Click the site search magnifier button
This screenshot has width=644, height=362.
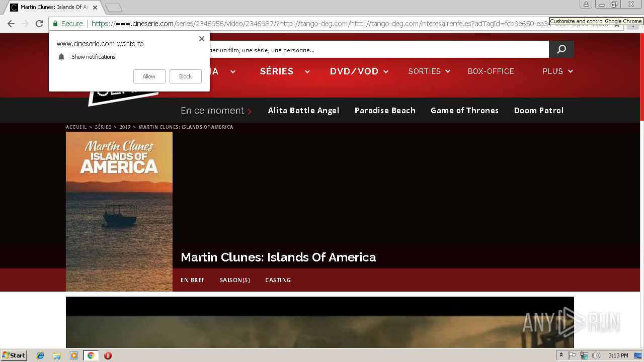coord(561,49)
